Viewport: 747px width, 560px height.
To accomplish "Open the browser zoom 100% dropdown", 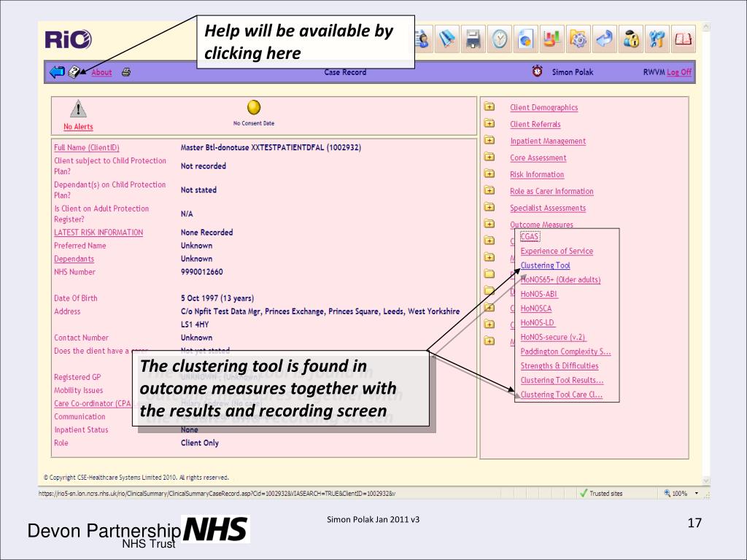I will pos(697,494).
